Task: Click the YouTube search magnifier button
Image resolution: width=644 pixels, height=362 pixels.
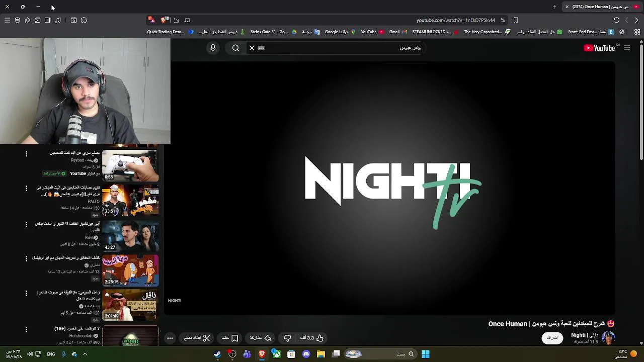Action: pos(235,48)
